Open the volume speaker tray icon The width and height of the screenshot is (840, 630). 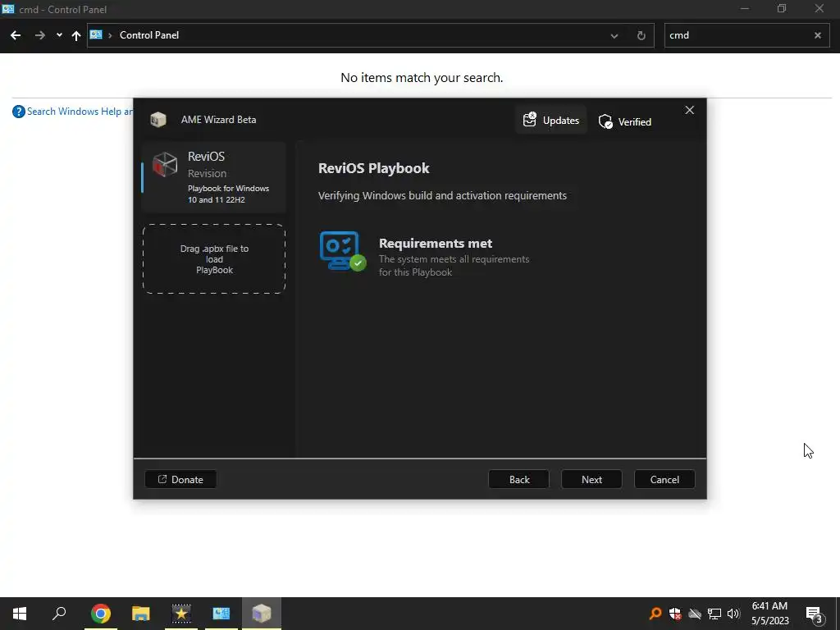pos(733,614)
